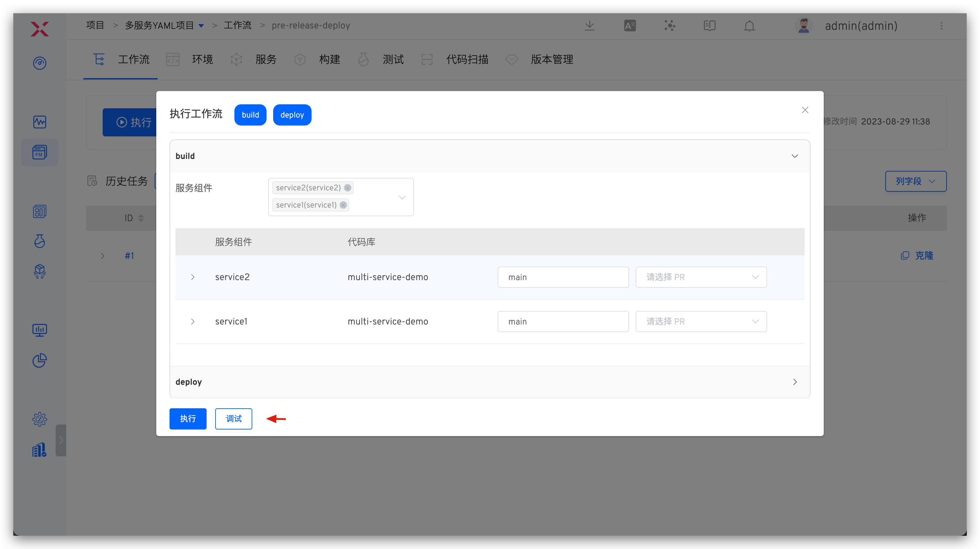Open the 列字段 dropdown
The image size is (980, 549).
pos(915,181)
